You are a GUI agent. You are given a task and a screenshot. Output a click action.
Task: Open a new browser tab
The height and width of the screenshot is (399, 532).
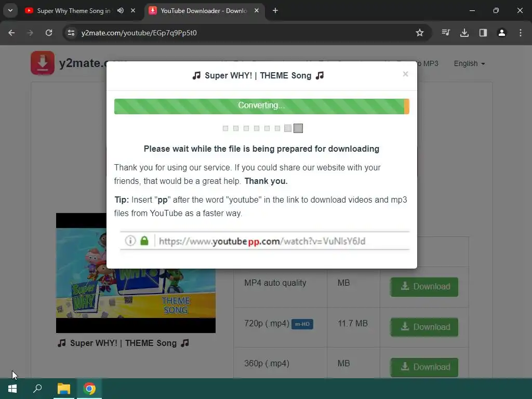pos(275,10)
